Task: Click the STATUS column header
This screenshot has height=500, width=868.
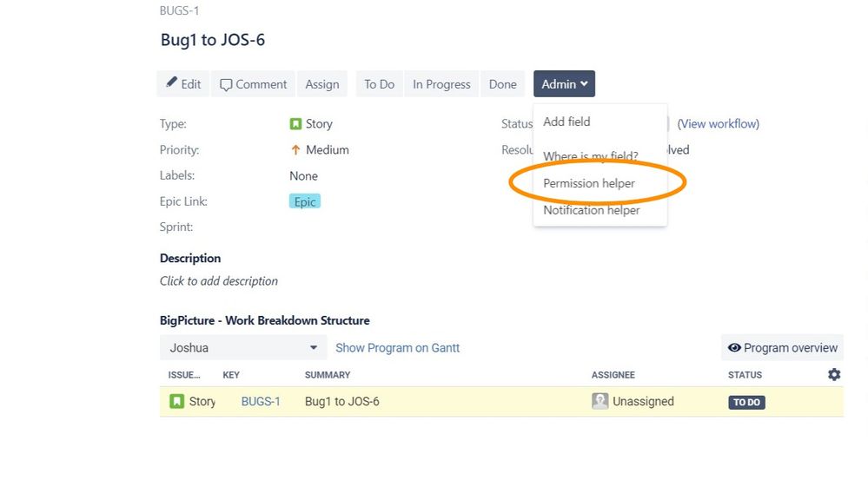Action: tap(745, 375)
